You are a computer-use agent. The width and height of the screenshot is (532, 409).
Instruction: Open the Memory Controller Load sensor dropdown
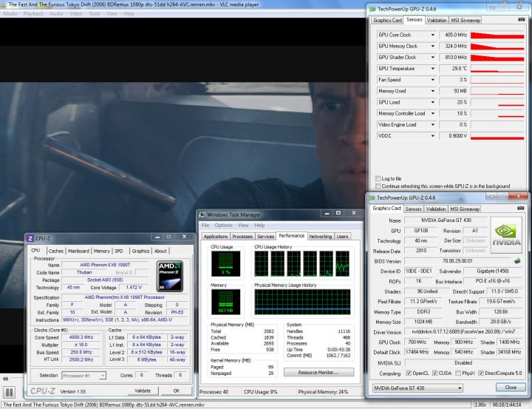pos(433,113)
